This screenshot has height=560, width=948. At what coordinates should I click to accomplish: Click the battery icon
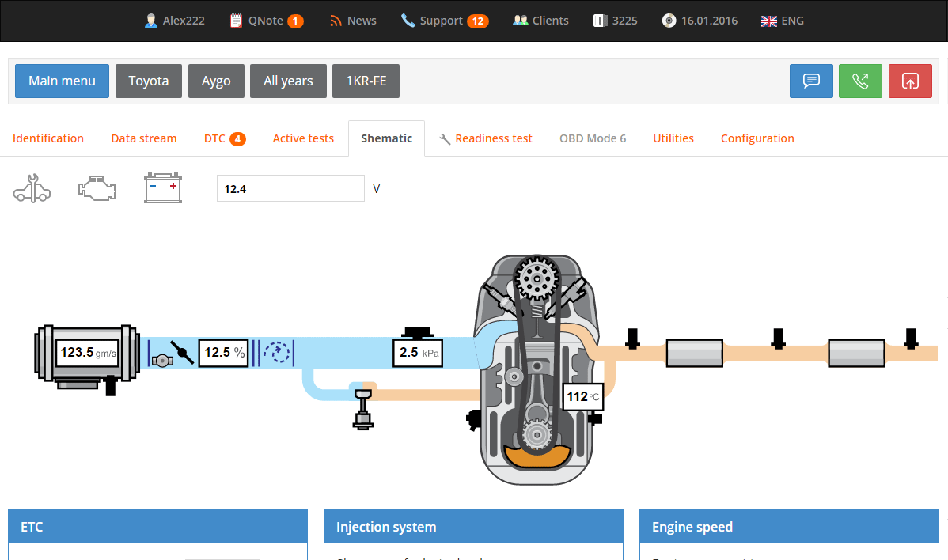(163, 188)
